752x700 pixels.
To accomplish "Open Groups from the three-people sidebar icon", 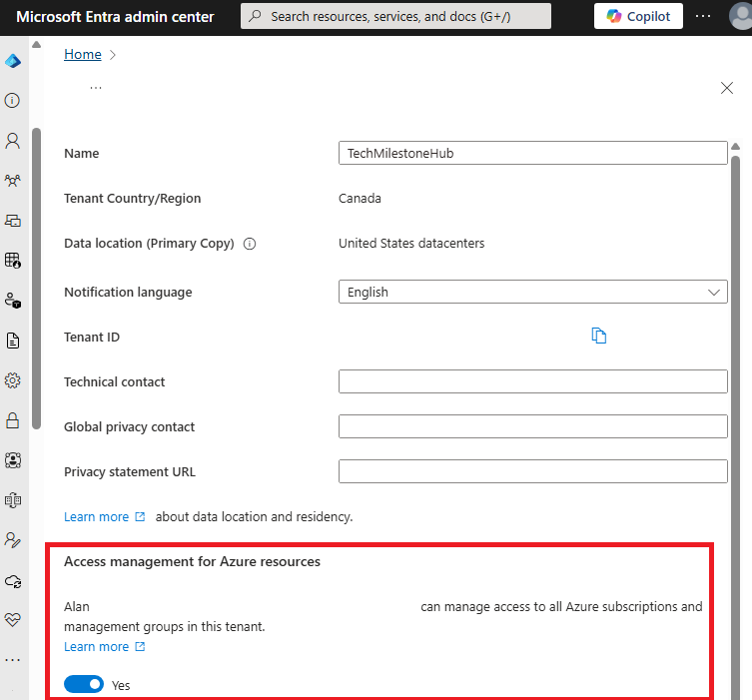I will pyautogui.click(x=12, y=181).
